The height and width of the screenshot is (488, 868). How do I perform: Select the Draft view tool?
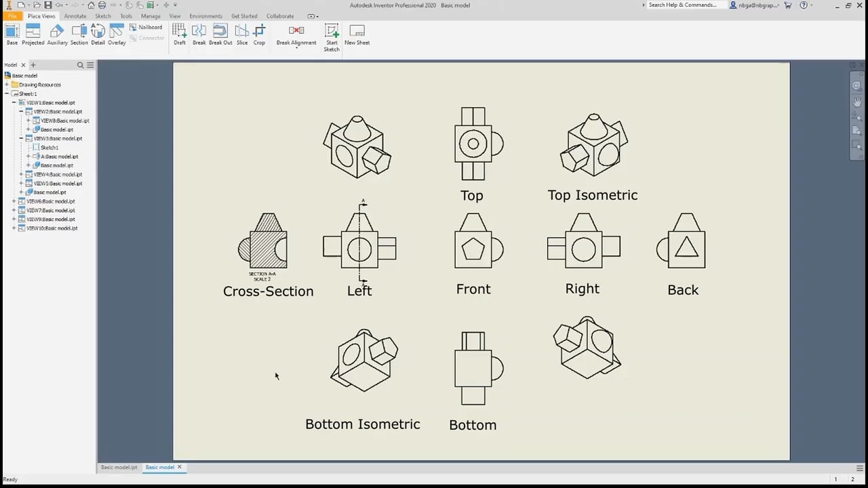(179, 35)
